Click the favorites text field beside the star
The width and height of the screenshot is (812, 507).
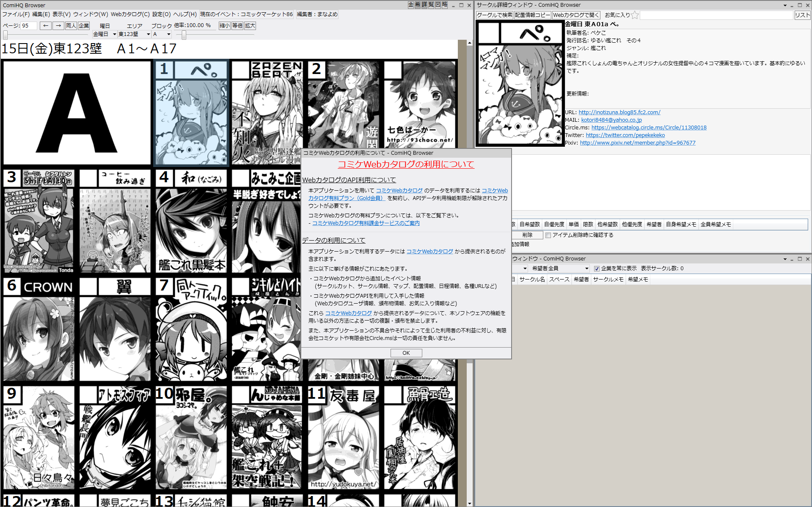tap(716, 15)
